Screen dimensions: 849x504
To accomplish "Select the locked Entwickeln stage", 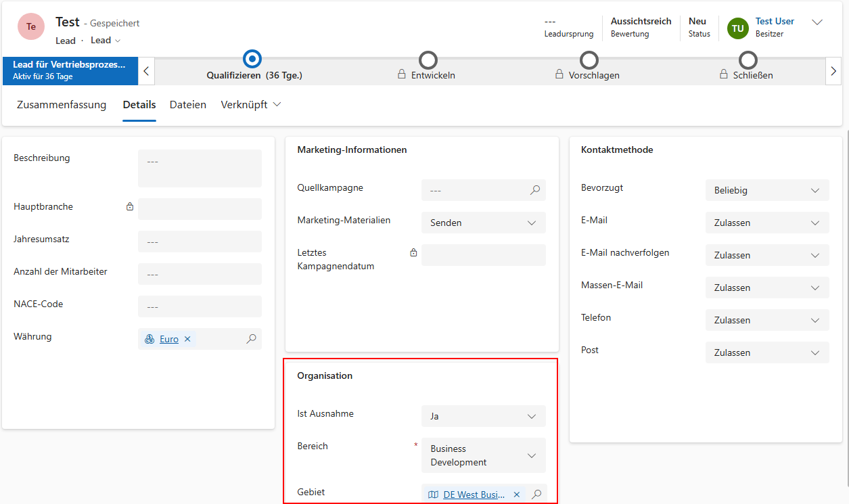I will 428,61.
